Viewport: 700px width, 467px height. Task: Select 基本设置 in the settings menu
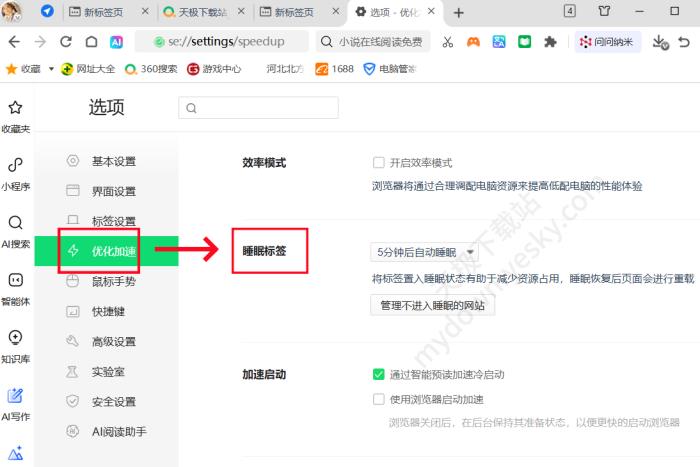coord(113,161)
